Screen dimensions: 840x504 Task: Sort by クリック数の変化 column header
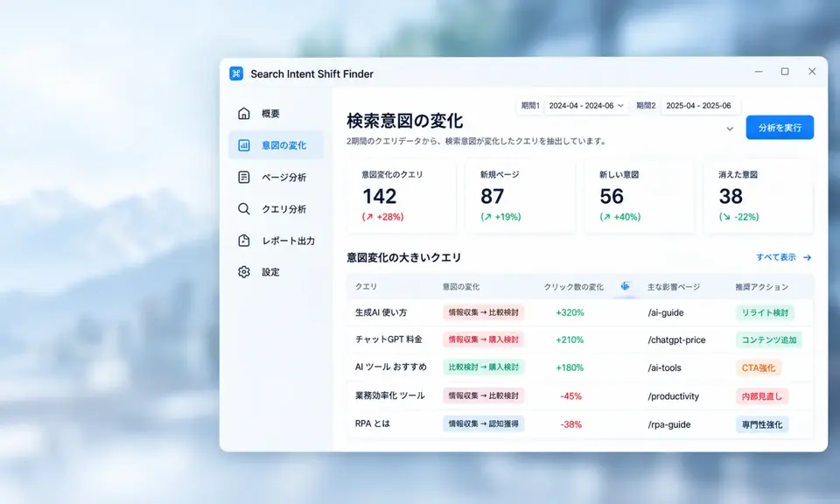(x=573, y=287)
